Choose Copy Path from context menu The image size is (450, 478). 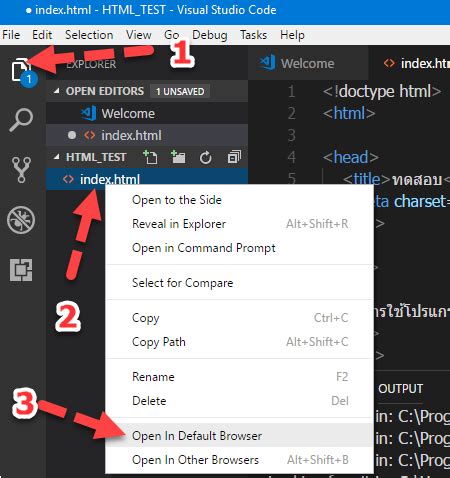pyautogui.click(x=239, y=342)
